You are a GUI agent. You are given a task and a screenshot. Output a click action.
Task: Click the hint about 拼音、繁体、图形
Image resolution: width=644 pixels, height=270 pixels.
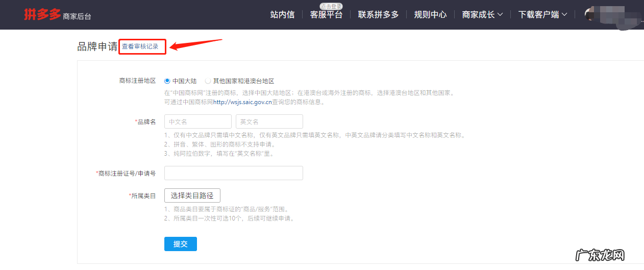(x=219, y=144)
